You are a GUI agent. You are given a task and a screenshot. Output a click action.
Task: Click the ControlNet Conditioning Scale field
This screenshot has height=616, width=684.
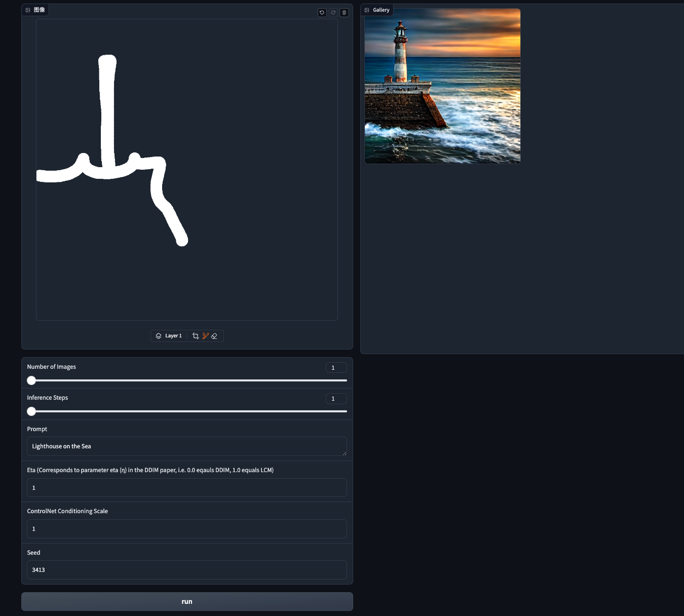(186, 529)
